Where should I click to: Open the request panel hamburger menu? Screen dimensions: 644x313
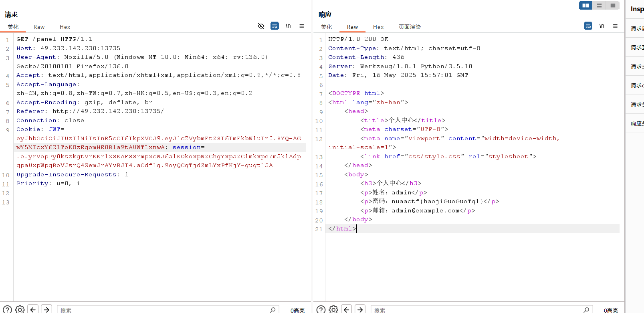[x=302, y=26]
